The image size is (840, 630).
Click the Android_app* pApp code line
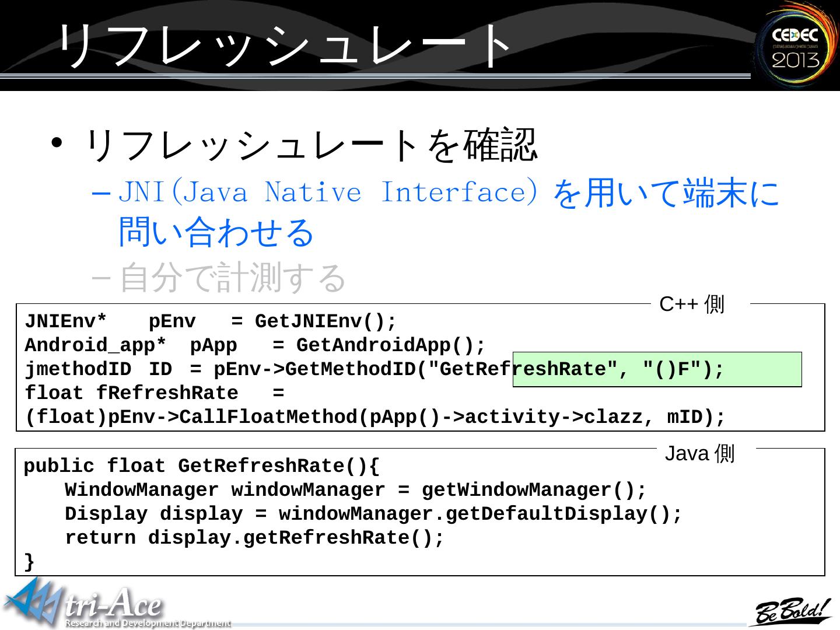255,345
